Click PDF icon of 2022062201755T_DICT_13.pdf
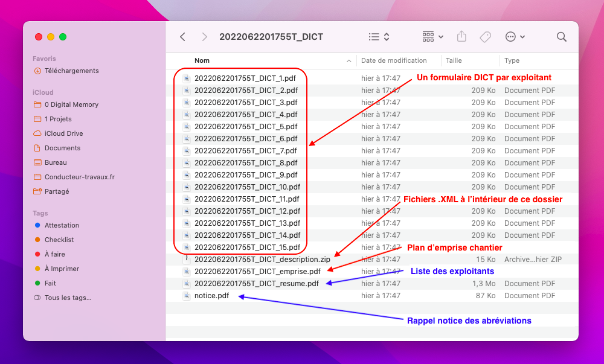This screenshot has height=364, width=604. click(x=187, y=223)
